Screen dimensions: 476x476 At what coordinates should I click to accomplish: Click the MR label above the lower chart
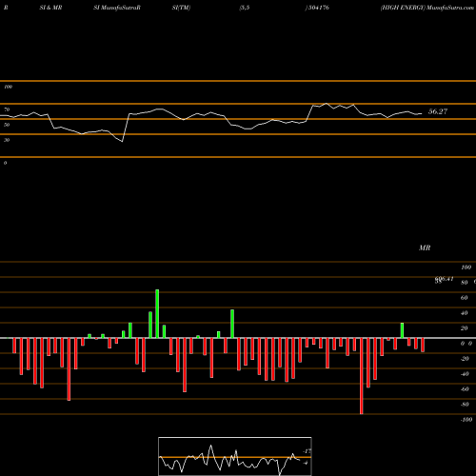425,248
